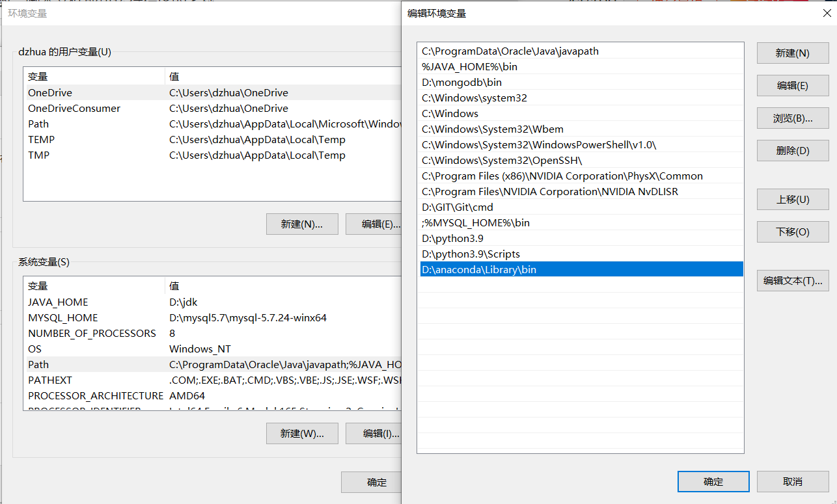Click 值 column header in user variables
The height and width of the screenshot is (504, 837).
[x=283, y=76]
